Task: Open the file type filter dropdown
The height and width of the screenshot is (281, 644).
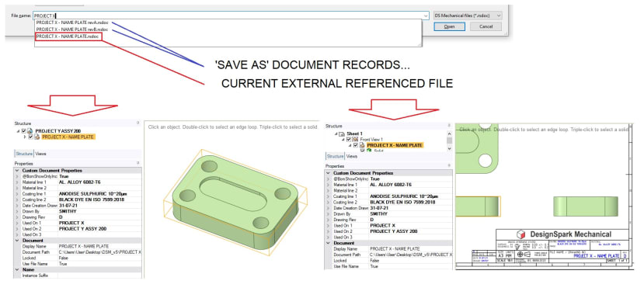Action: pos(468,16)
